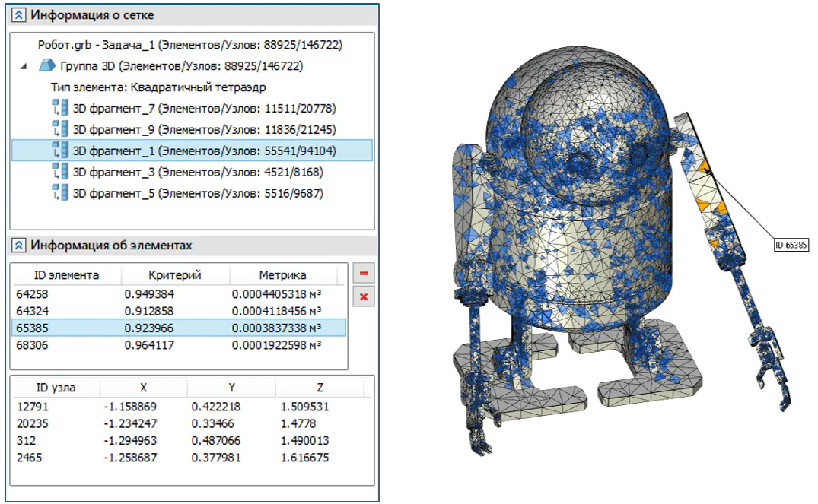Click the orange highlighted element on robot arm
Image resolution: width=818 pixels, height=504 pixels.
(705, 166)
